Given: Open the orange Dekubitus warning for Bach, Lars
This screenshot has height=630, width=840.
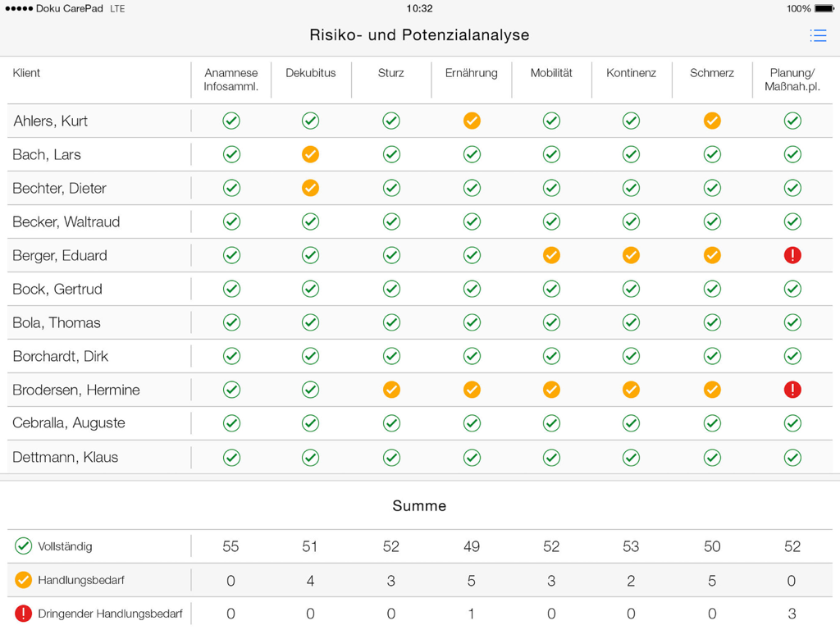Looking at the screenshot, I should 310,154.
